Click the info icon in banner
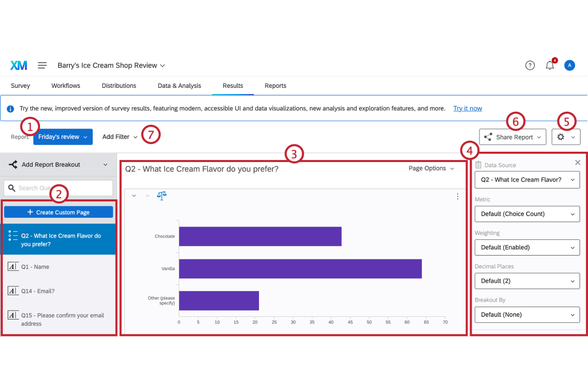588x392 pixels. pos(11,109)
